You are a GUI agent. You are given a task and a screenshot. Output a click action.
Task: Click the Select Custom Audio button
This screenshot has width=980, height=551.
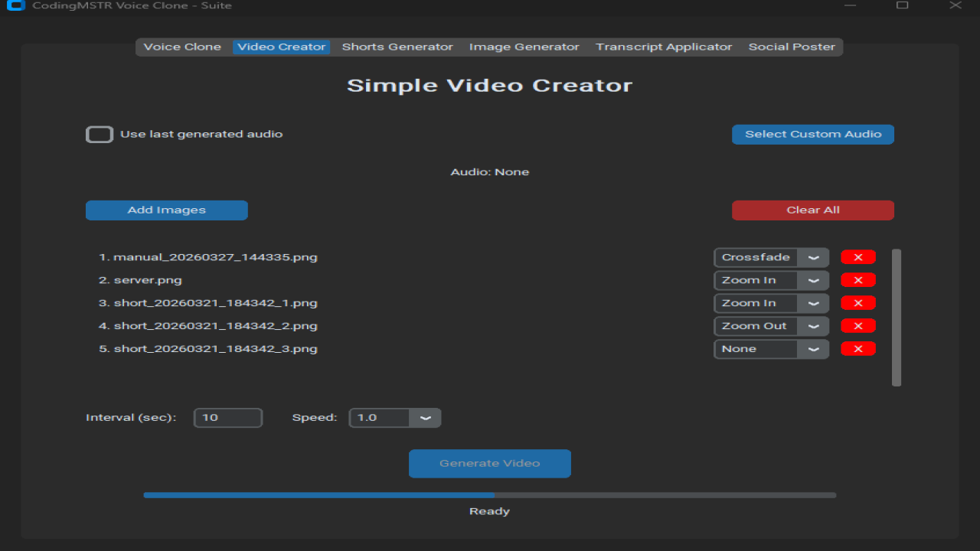coord(813,135)
